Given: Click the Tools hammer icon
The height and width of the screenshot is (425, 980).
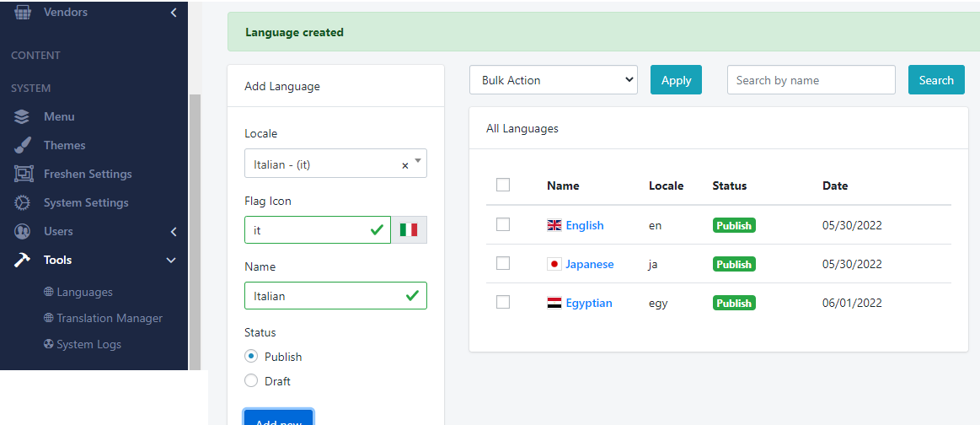Looking at the screenshot, I should coord(22,260).
